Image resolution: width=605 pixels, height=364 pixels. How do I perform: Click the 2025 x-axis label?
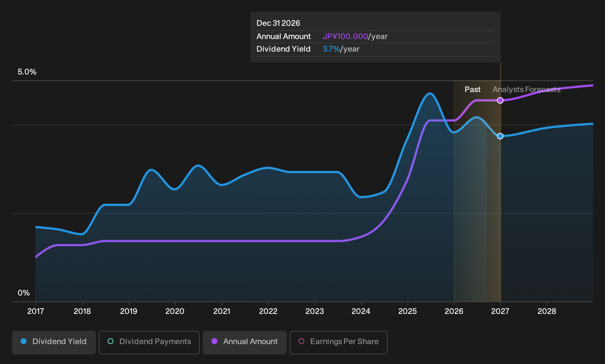408,311
